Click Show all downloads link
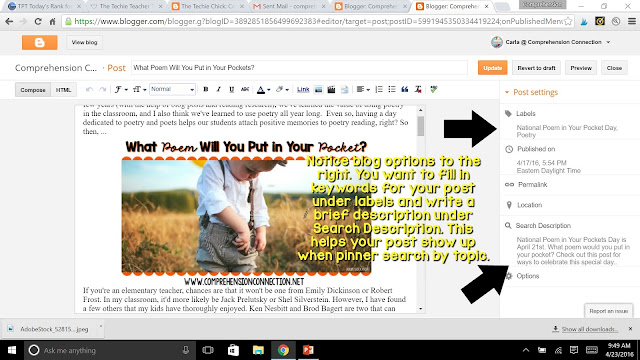 (x=589, y=329)
